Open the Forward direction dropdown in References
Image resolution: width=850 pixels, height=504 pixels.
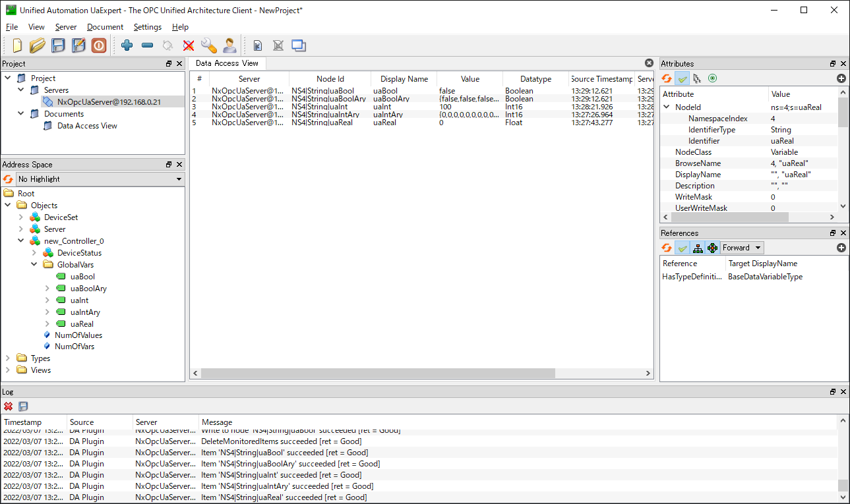[x=741, y=248]
